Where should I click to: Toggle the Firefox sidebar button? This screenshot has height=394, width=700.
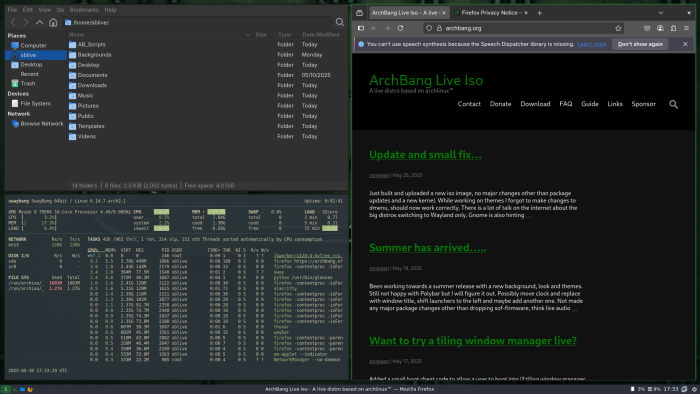tap(361, 28)
